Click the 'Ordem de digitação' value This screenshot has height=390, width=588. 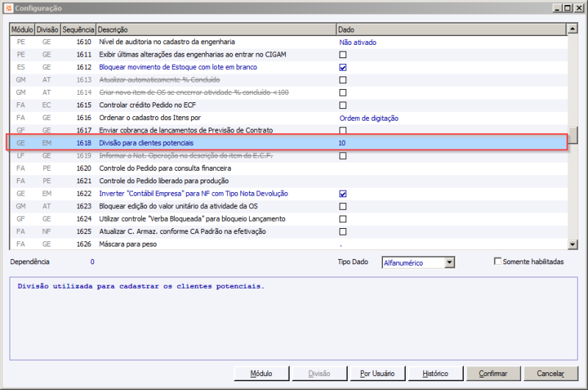pyautogui.click(x=369, y=118)
